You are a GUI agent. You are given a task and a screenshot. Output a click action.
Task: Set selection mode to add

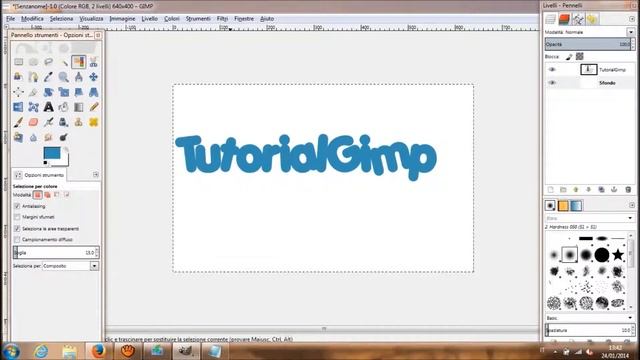coord(47,195)
